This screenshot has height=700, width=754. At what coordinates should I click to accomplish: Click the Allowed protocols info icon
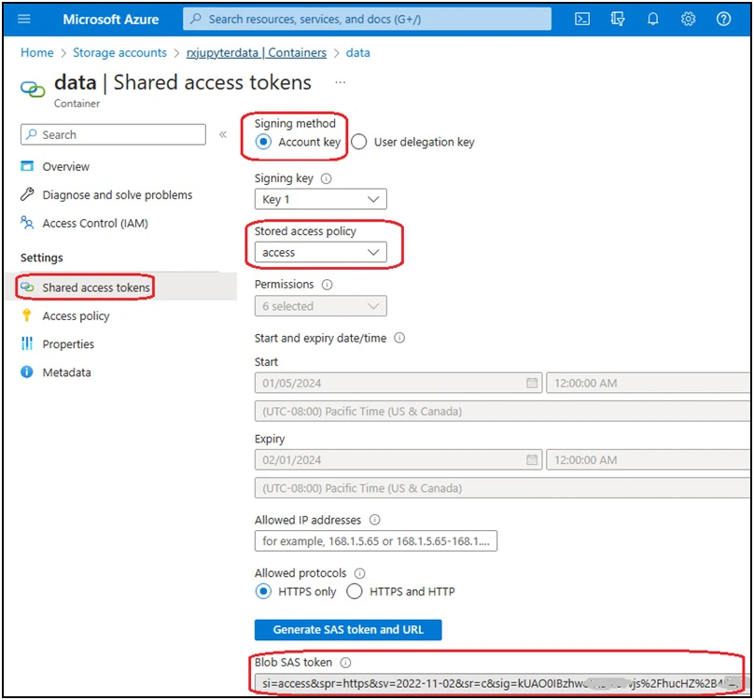[359, 573]
